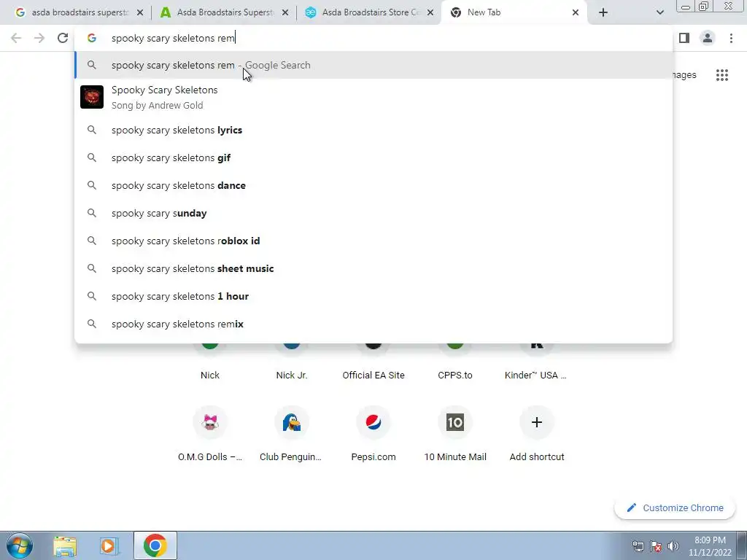Close the Asda Broadstairs Store tab

pos(430,12)
